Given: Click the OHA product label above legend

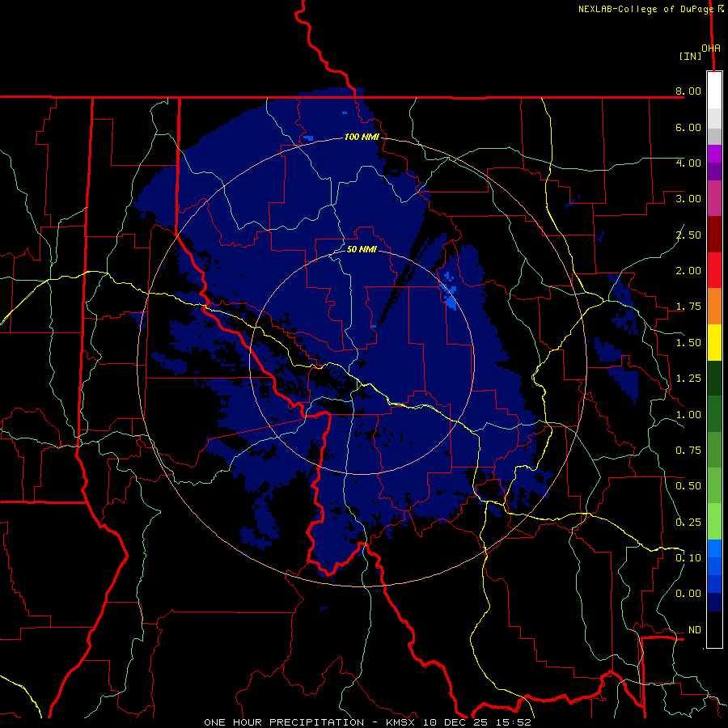Looking at the screenshot, I should coord(711,49).
